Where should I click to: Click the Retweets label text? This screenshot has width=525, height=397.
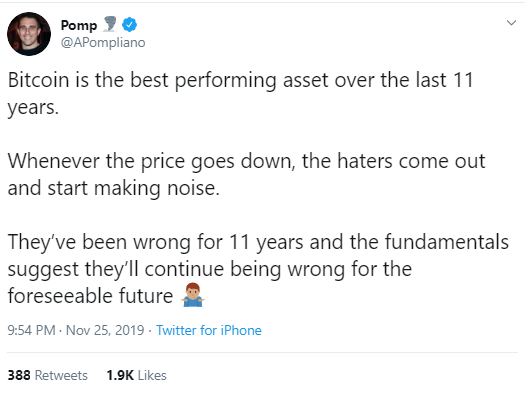click(61, 375)
